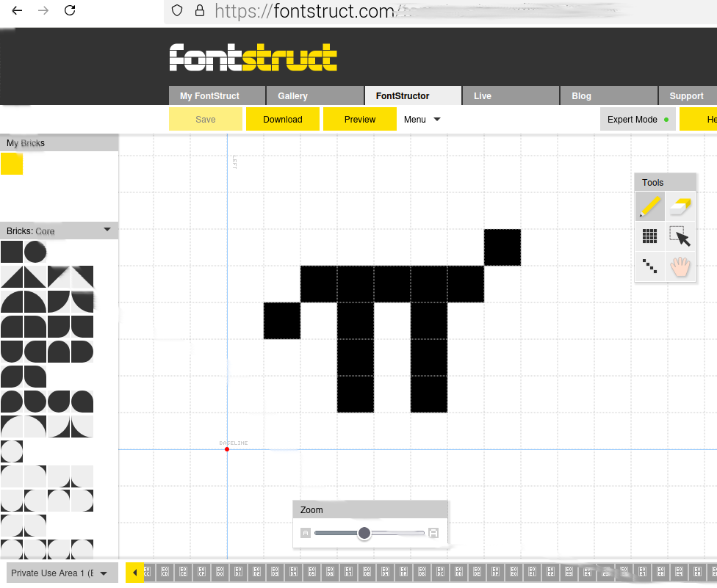Click the browser Back arrow
Screen dimensions: 717x588
[x=17, y=10]
